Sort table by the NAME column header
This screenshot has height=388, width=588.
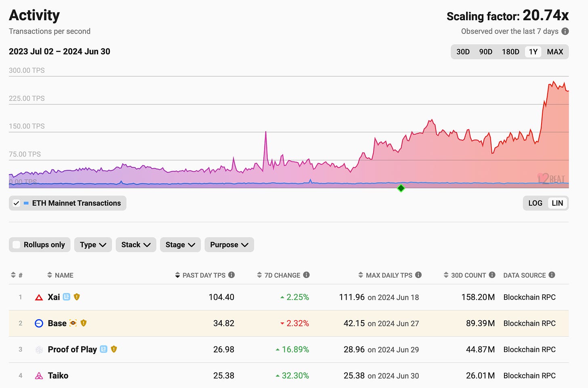(x=64, y=275)
